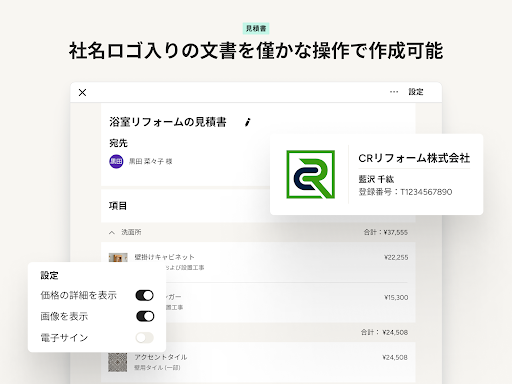Click the 合計：¥24,508 section total

[x=384, y=332]
